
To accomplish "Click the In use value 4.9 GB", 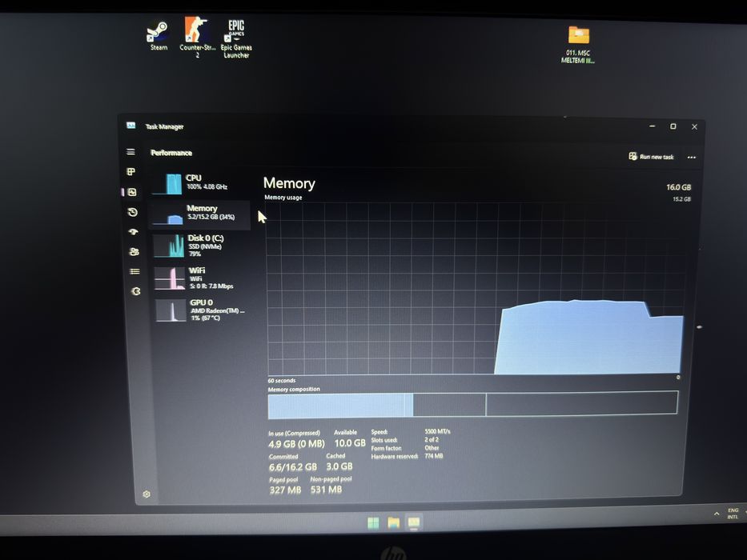I will coord(296,444).
